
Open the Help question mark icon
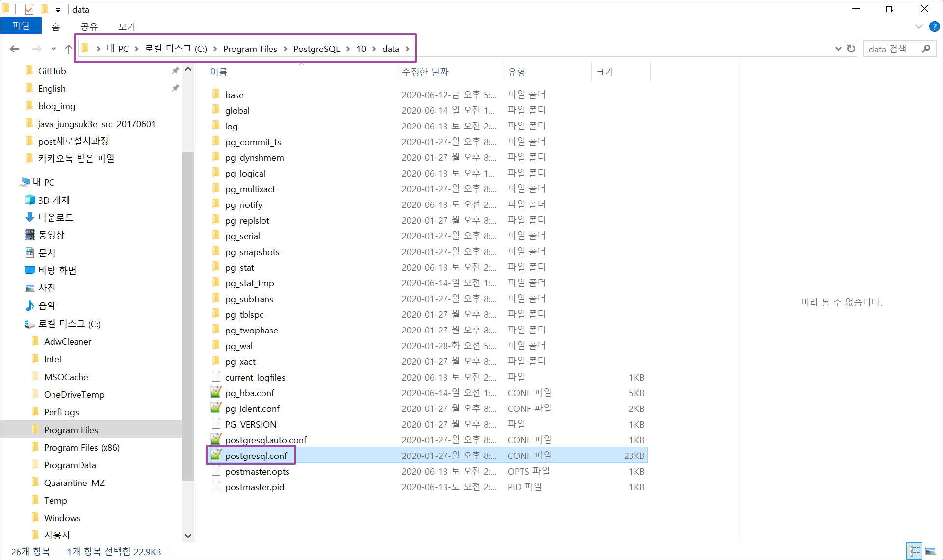pos(935,26)
